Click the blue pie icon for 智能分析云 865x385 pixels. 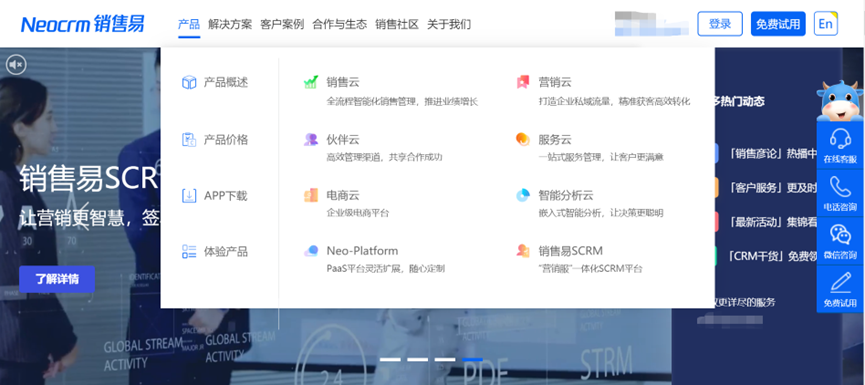(x=522, y=195)
